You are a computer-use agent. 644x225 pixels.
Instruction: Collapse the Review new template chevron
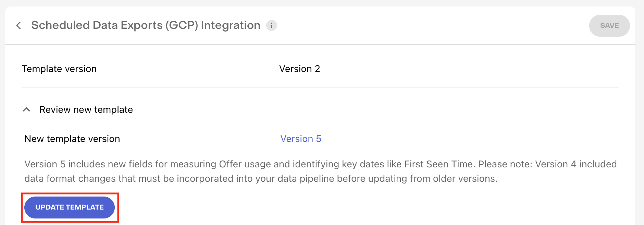click(x=26, y=110)
